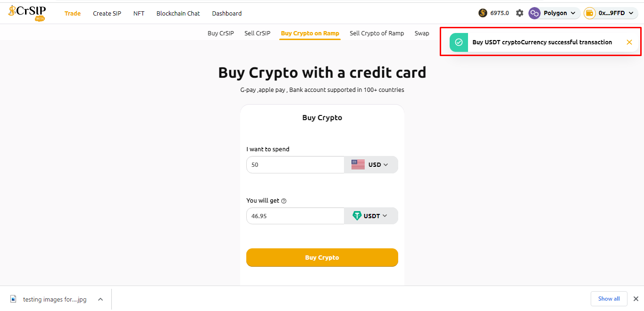
Task: Click the help icon beside You will get
Action: pos(284,201)
